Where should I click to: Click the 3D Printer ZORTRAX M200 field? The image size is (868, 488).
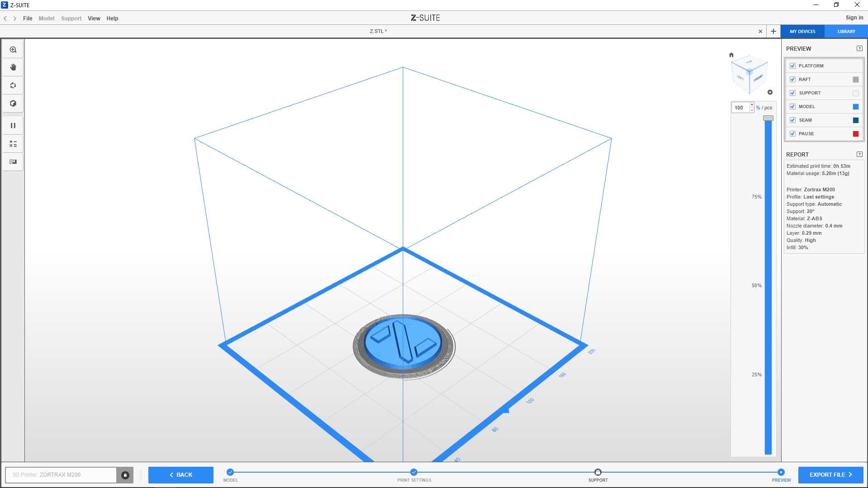pyautogui.click(x=61, y=475)
